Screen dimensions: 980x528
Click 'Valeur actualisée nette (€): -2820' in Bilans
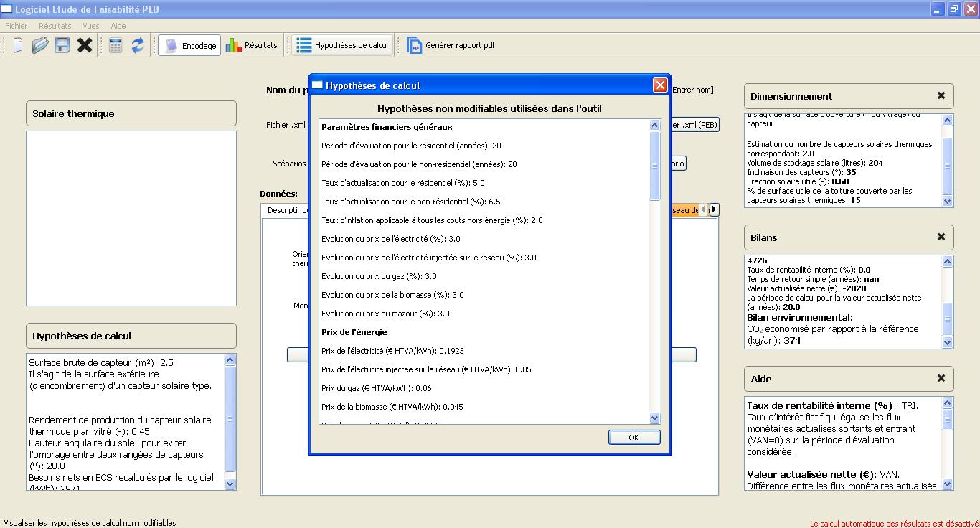click(x=806, y=288)
